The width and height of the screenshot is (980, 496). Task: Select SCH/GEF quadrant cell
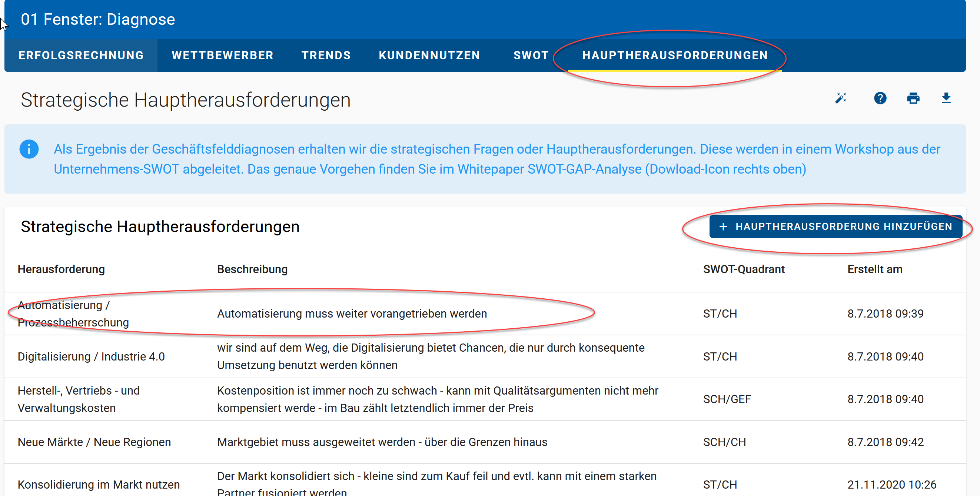[727, 399]
